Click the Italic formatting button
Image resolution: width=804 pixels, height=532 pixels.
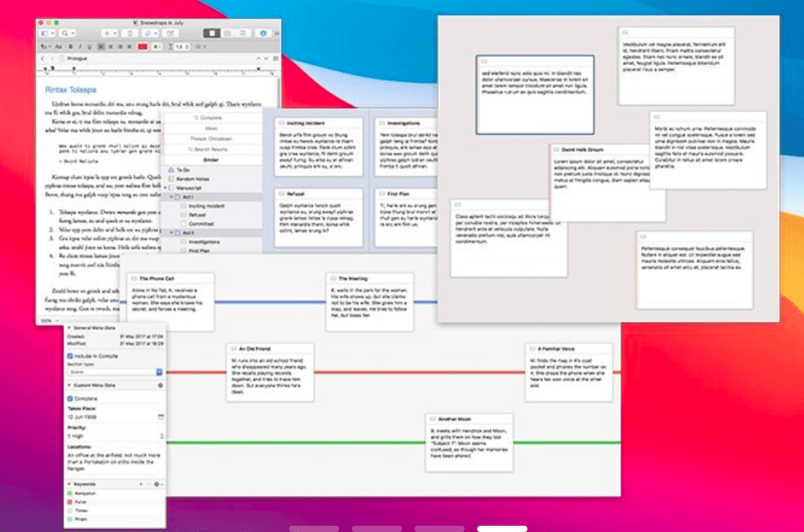point(79,47)
